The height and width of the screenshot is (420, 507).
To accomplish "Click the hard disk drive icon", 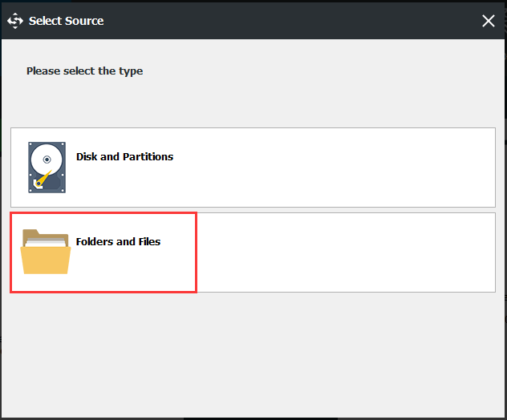I will [47, 168].
